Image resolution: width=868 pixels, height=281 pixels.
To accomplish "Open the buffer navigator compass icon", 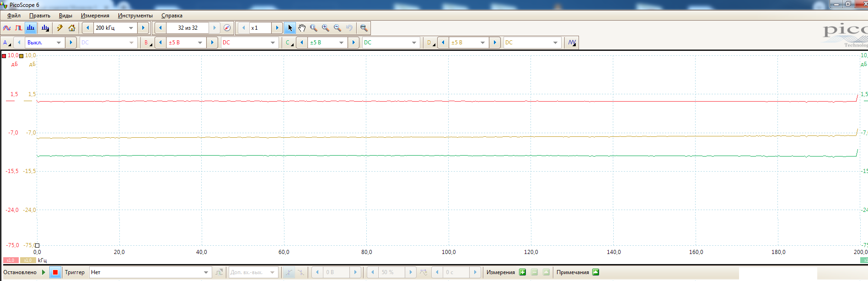I will click(227, 28).
